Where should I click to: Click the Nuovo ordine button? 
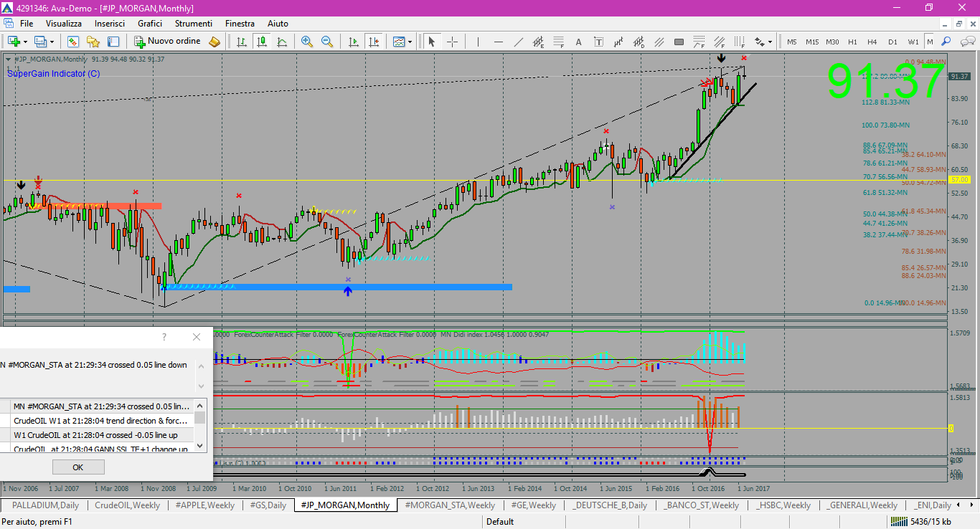pyautogui.click(x=168, y=42)
